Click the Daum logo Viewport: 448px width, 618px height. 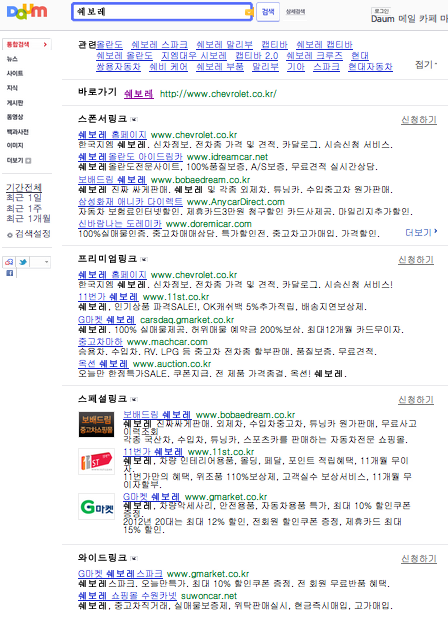pos(27,11)
